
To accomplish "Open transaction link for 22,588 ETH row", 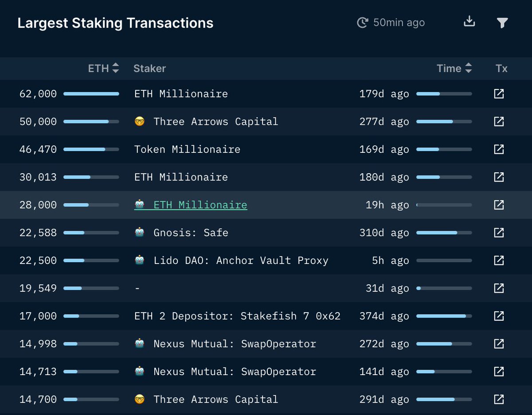I will pos(499,233).
